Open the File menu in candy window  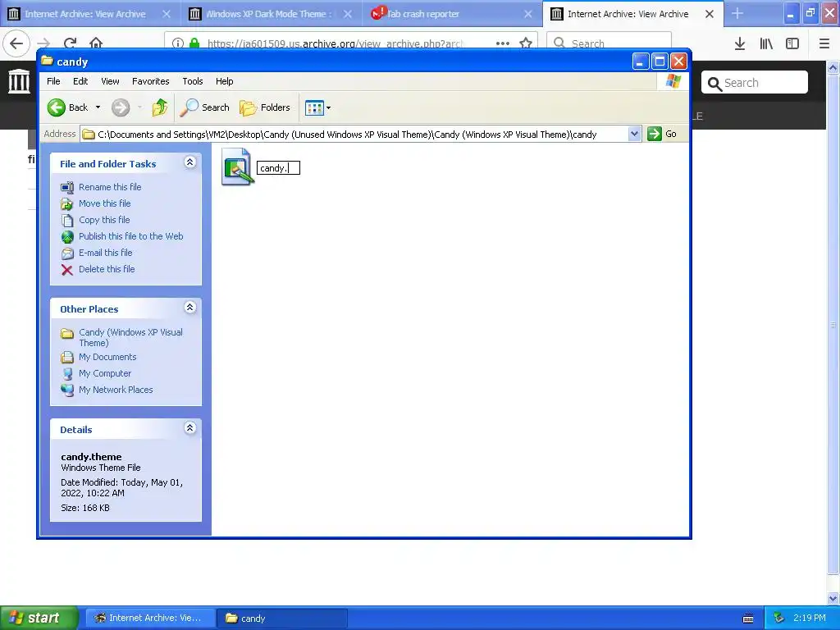(x=53, y=81)
